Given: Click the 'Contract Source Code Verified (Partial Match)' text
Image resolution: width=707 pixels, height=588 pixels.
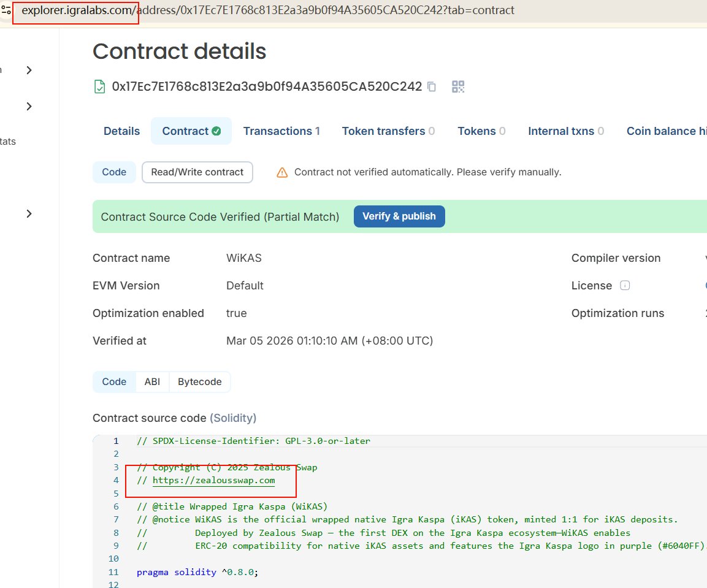Looking at the screenshot, I should coord(220,217).
